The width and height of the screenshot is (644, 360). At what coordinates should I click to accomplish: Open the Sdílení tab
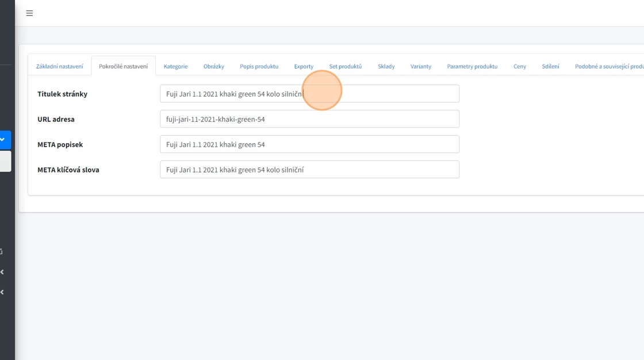(550, 66)
